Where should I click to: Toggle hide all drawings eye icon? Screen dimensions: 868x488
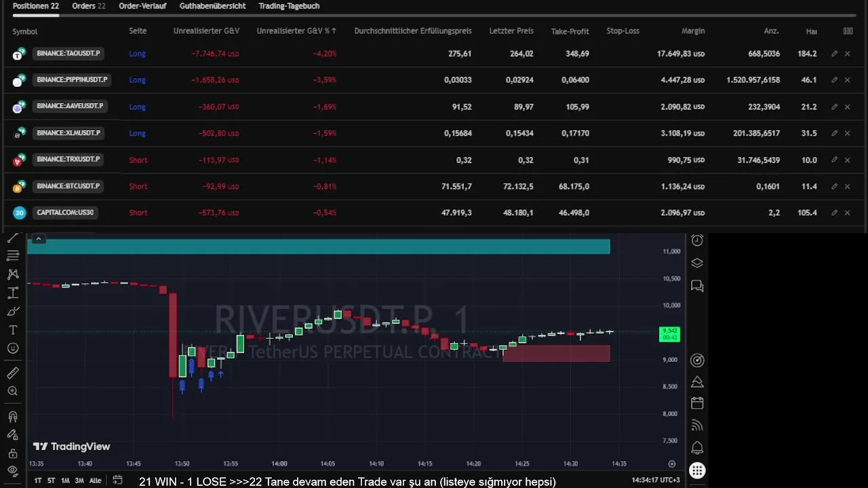tap(13, 470)
